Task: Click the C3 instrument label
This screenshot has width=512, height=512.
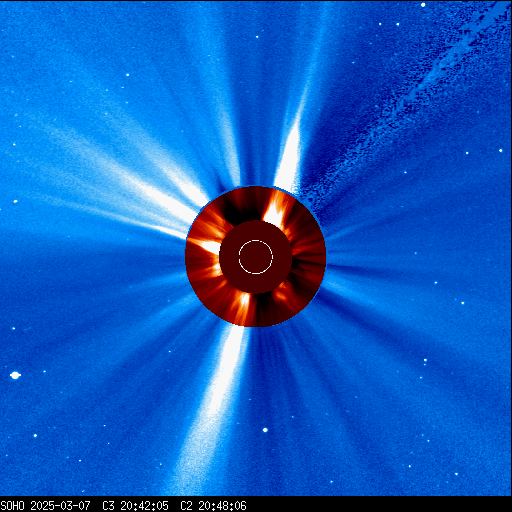Action: 108,506
